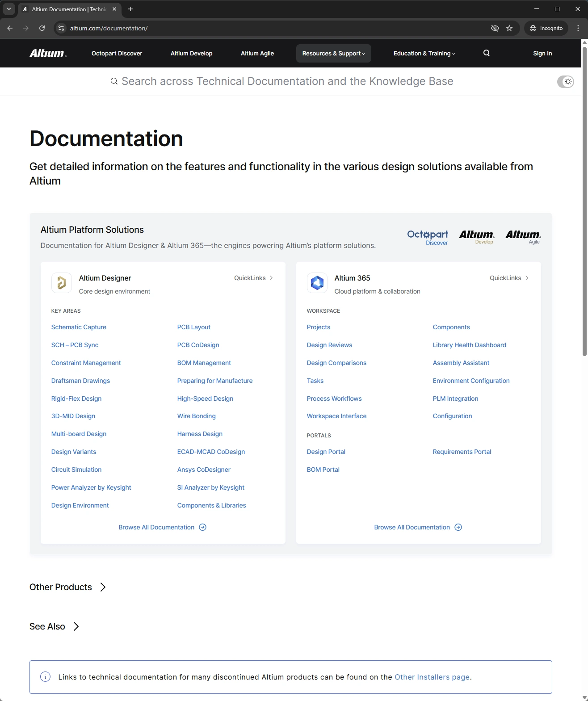
Task: Open the Projects link under Workspace
Action: 319,327
